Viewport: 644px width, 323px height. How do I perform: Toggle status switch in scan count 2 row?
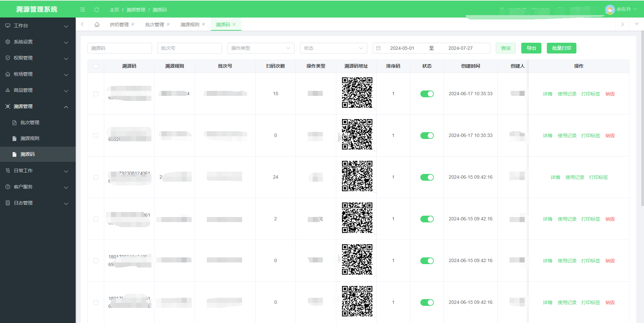point(427,219)
